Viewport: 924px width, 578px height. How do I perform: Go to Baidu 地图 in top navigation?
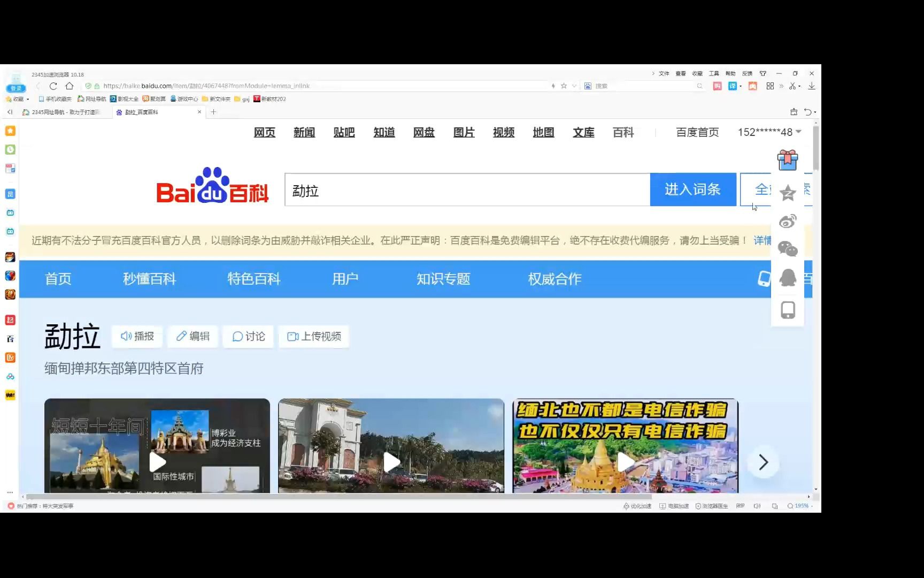click(543, 132)
